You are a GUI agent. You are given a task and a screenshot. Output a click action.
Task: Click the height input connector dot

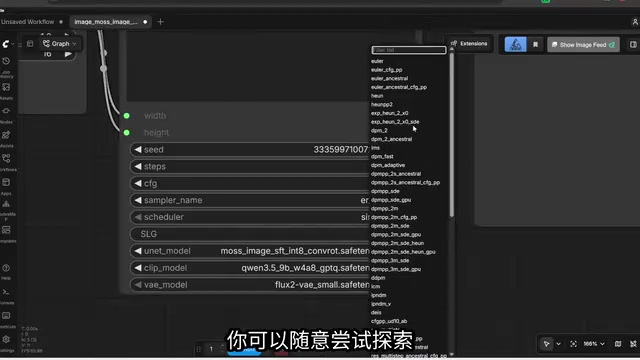tap(127, 133)
